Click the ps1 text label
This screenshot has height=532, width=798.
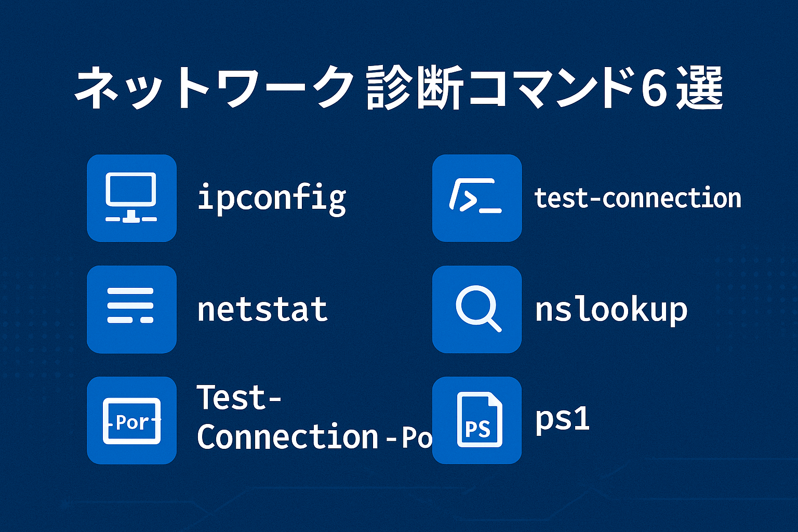[x=563, y=419]
